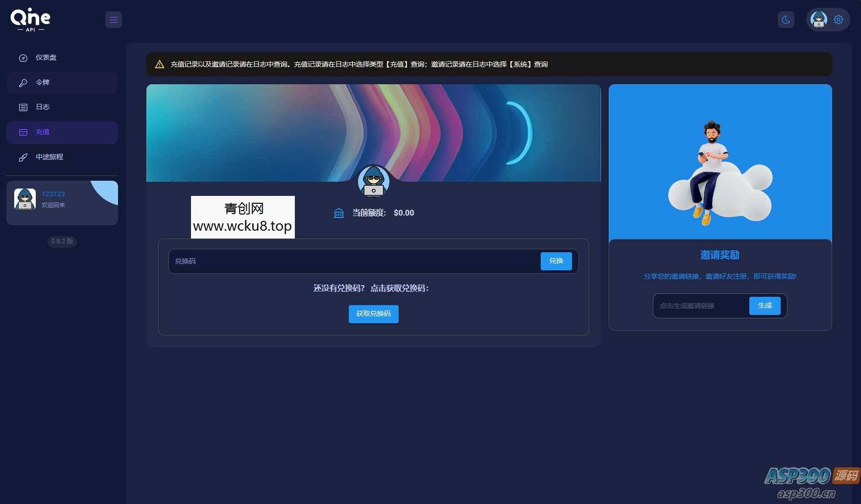Focus the 点击生成邀请链接 invite link field
This screenshot has width=861, height=504.
(x=700, y=306)
